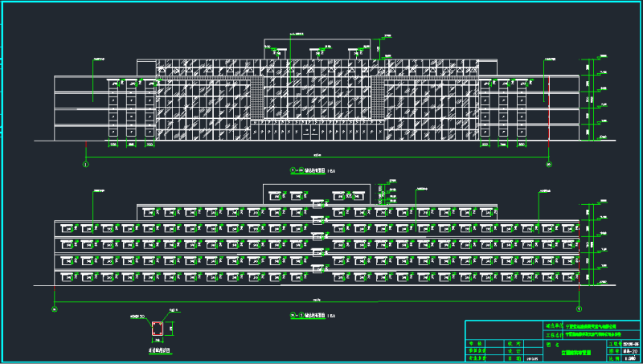Click the right axis bubble under the upper elevation
643x364 pixels.
coord(549,164)
